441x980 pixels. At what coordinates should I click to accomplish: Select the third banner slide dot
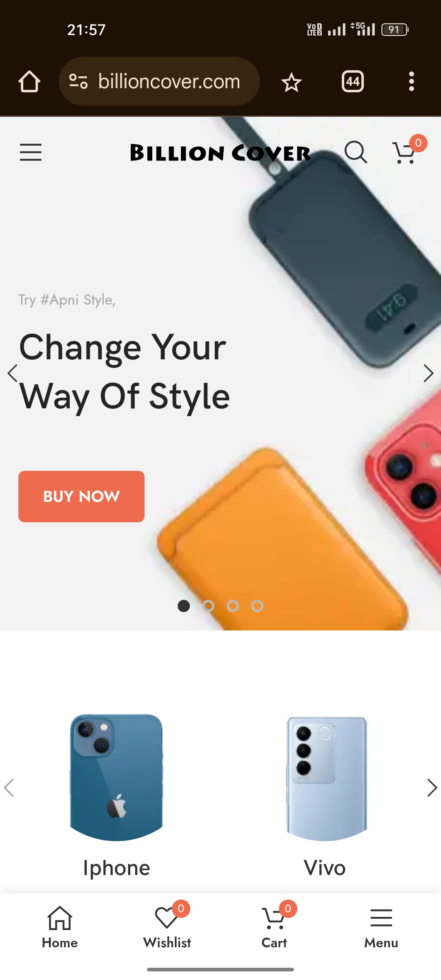click(233, 606)
